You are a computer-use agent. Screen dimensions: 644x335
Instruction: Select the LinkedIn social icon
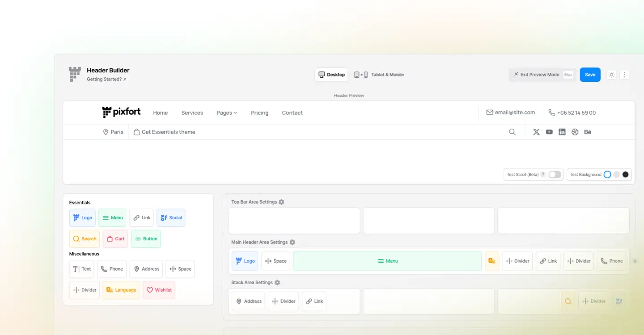(562, 132)
